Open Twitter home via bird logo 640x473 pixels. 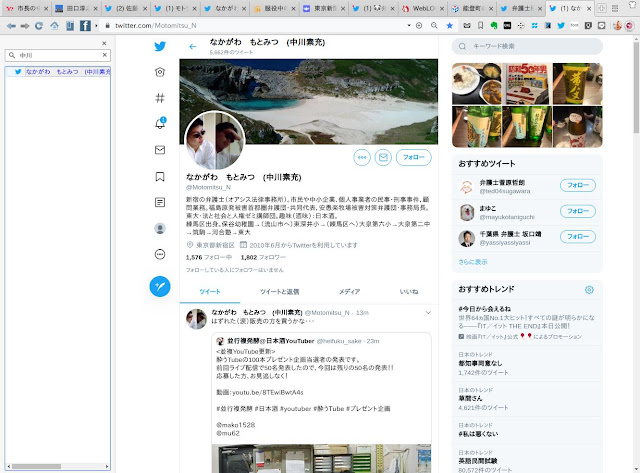coord(160,46)
